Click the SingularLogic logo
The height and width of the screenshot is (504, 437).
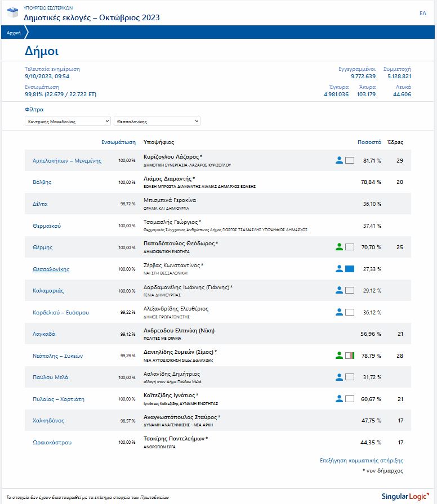click(x=404, y=496)
